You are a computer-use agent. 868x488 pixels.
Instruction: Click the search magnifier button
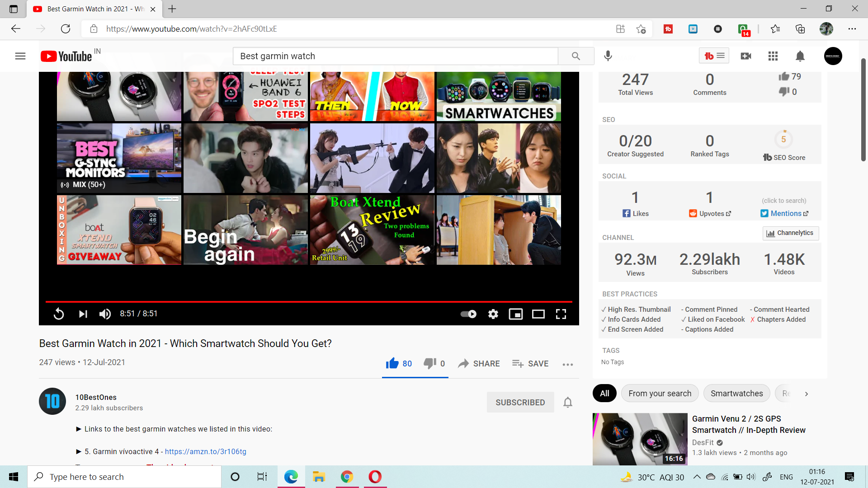click(576, 56)
